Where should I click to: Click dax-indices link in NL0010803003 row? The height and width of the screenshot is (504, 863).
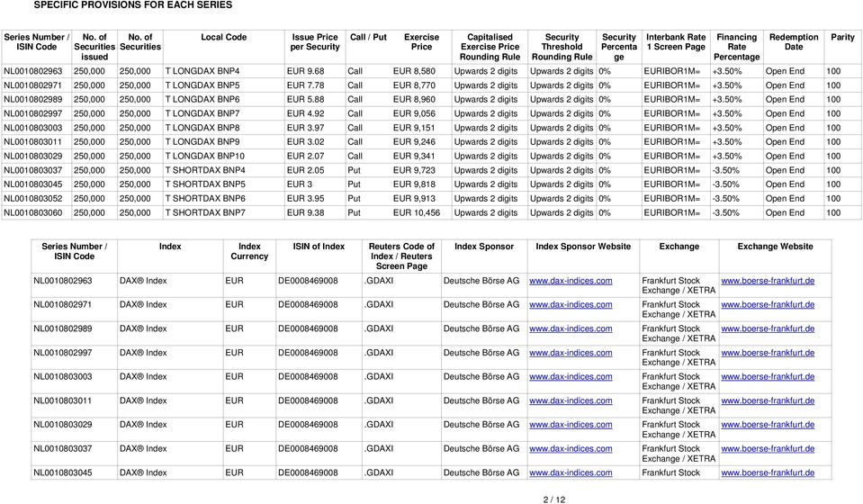(571, 377)
